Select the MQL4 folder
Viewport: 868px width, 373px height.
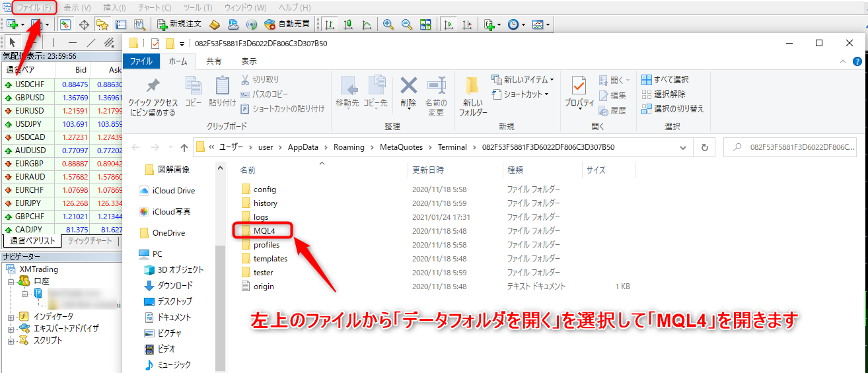coord(264,231)
